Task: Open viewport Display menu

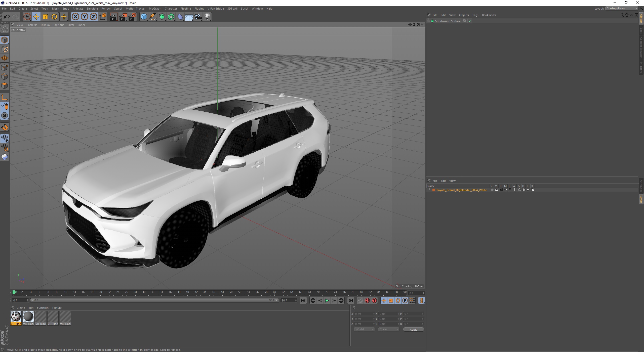Action: point(45,25)
